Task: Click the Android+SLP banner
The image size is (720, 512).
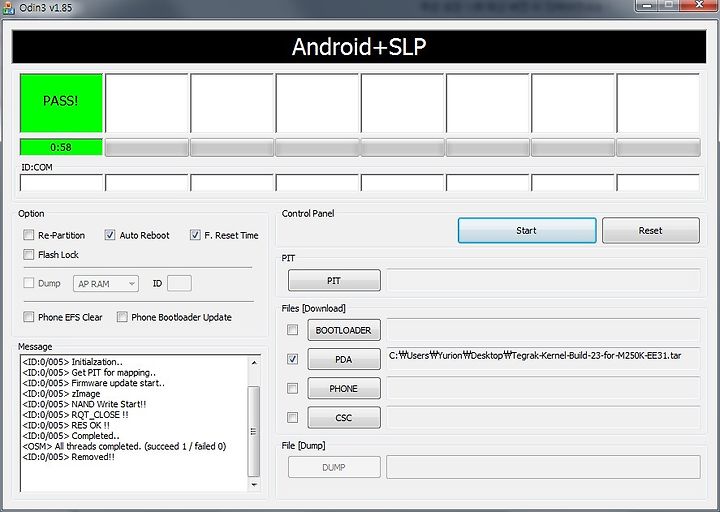Action: 359,47
